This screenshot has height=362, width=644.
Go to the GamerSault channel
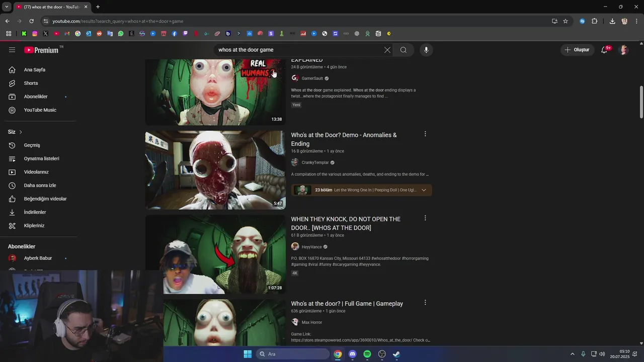pyautogui.click(x=312, y=78)
